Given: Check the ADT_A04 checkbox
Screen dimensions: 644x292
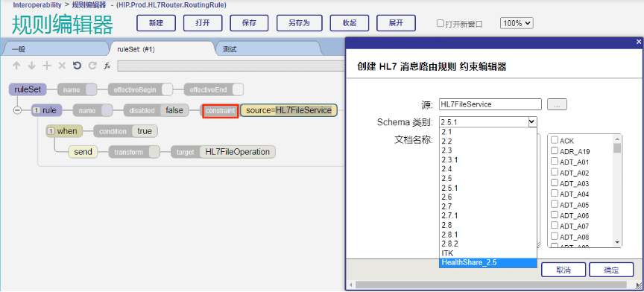Looking at the screenshot, I should tap(554, 194).
